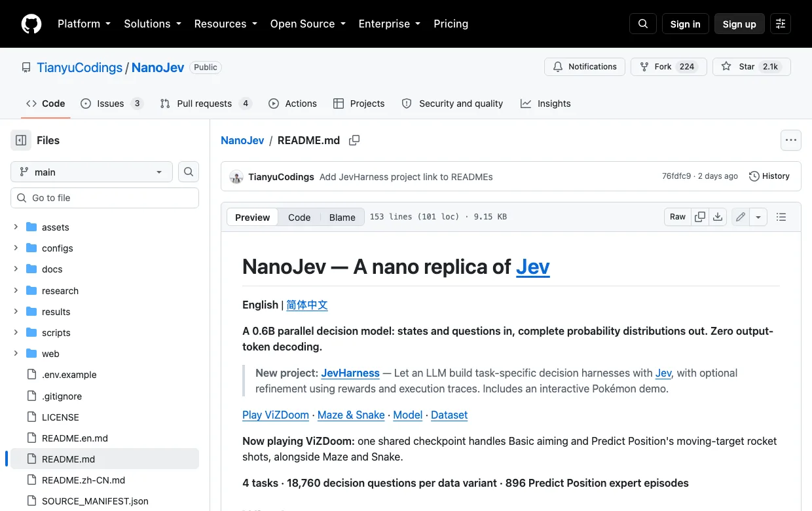The width and height of the screenshot is (812, 511).
Task: Open the Projects tab
Action: pyautogui.click(x=359, y=104)
